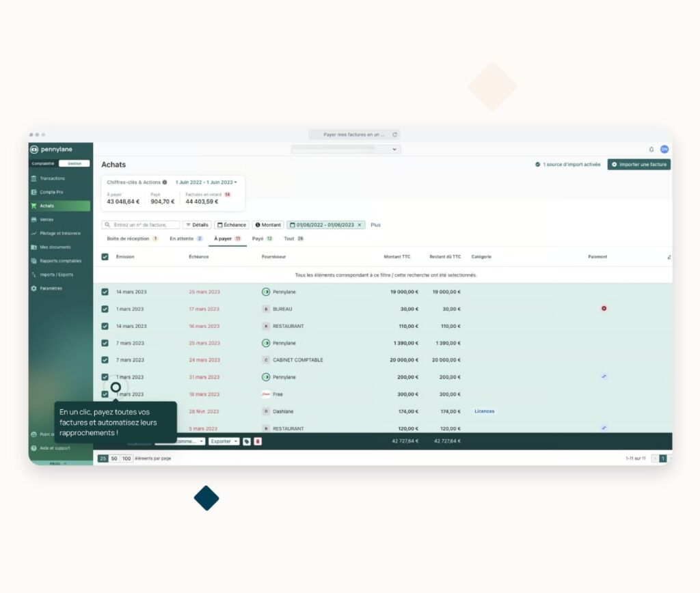700x593 pixels.
Task: Open the Détails filter
Action: (197, 225)
